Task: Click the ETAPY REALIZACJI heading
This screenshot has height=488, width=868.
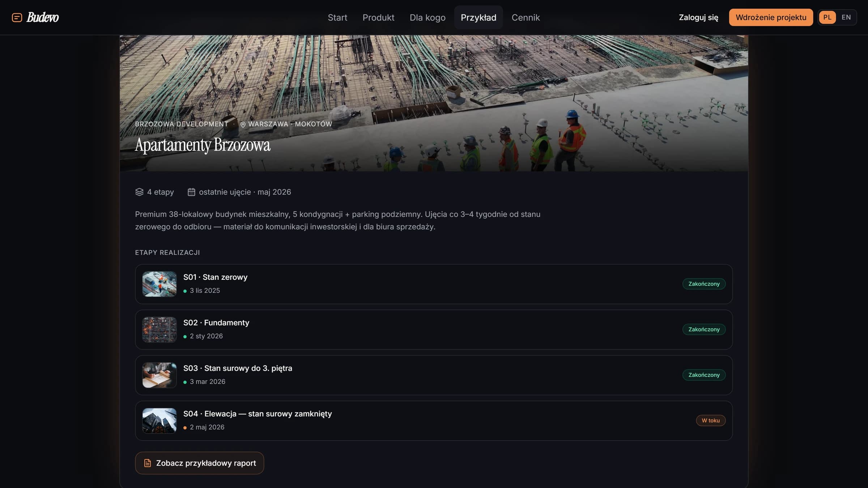Action: [167, 253]
